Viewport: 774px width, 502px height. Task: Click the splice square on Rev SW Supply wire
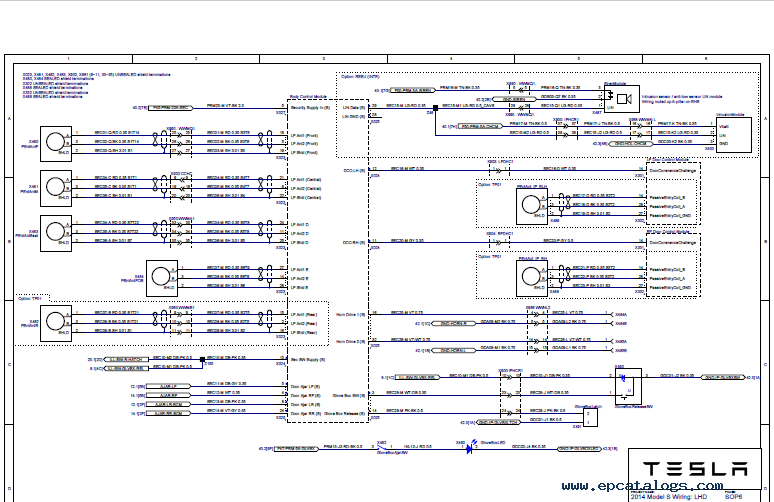pyautogui.click(x=202, y=359)
